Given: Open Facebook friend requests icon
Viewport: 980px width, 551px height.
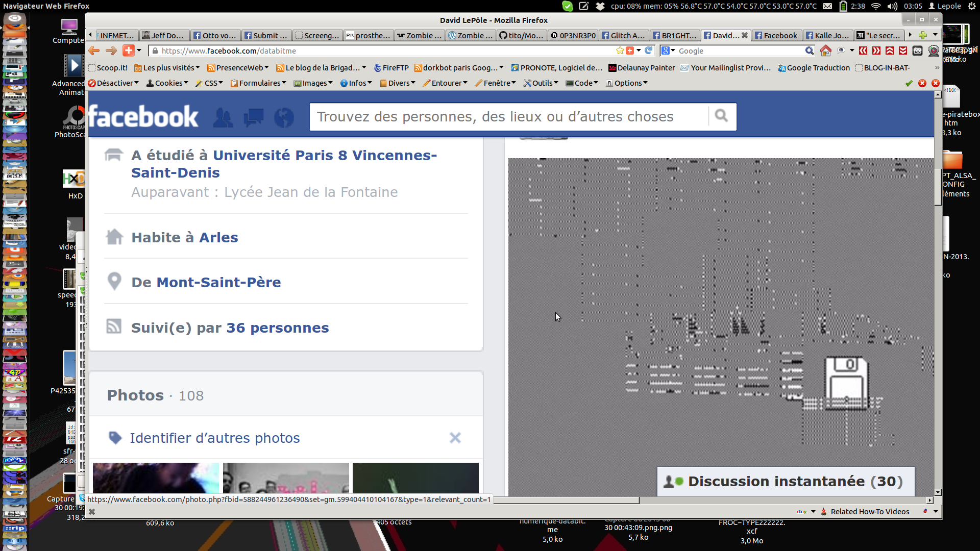Looking at the screenshot, I should 223,117.
